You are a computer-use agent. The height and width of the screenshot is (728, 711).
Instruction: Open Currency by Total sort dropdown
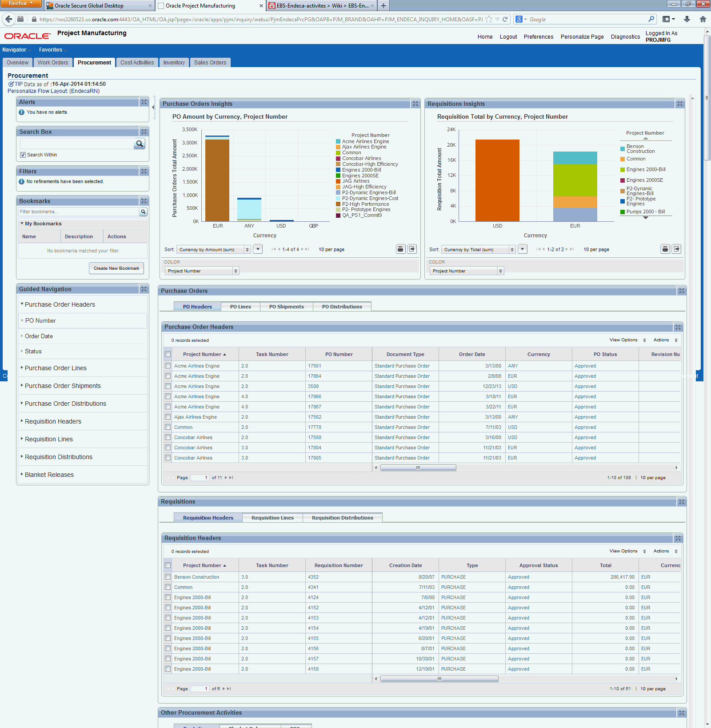tap(479, 249)
